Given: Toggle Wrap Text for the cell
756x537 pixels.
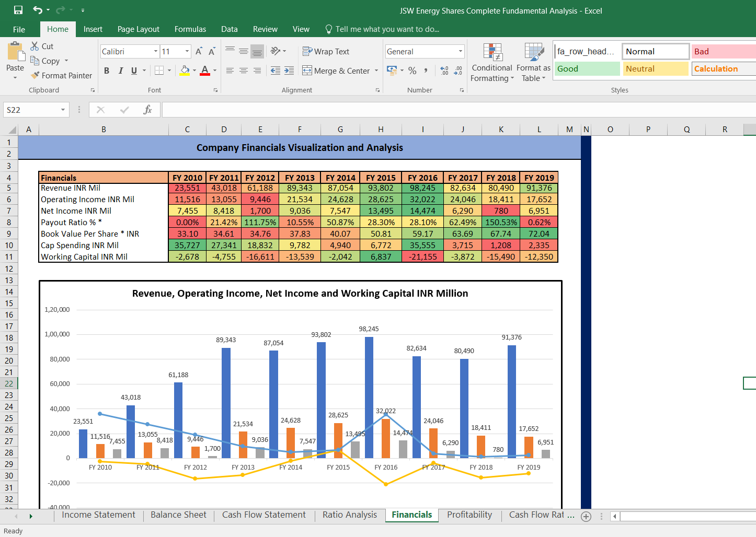Looking at the screenshot, I should [x=326, y=51].
